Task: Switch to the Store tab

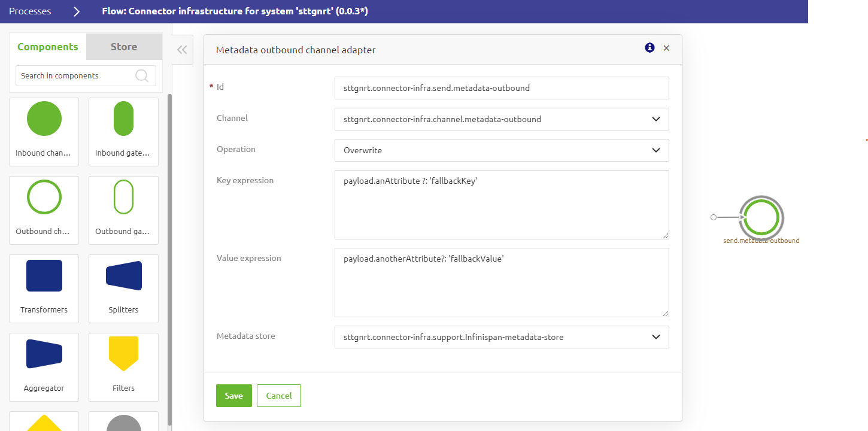Action: coord(124,46)
